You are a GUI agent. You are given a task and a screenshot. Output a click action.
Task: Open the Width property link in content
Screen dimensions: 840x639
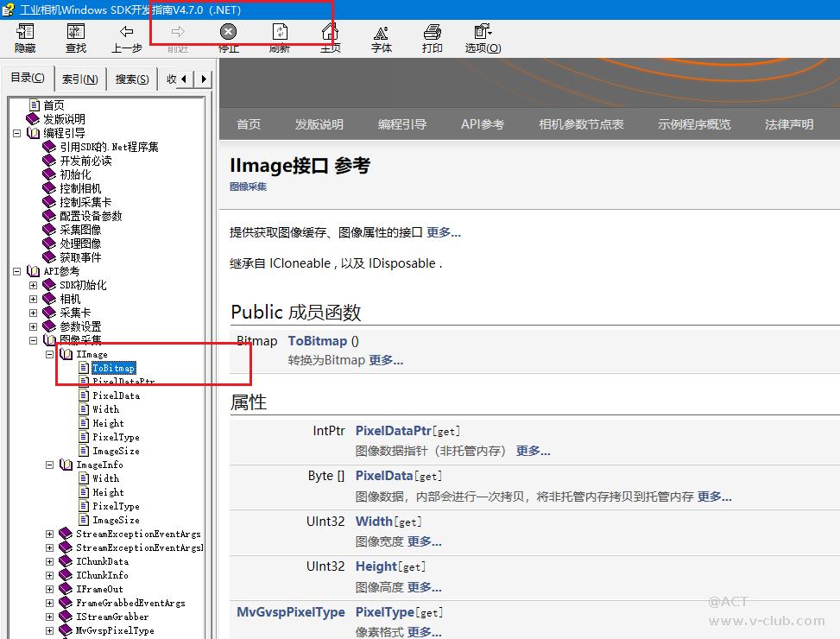click(374, 522)
